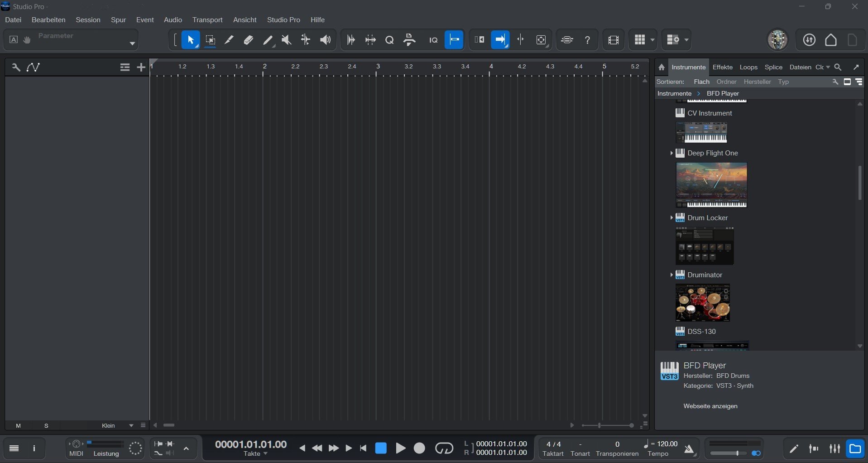
Task: Open the Bearbeiten menu
Action: tap(48, 20)
